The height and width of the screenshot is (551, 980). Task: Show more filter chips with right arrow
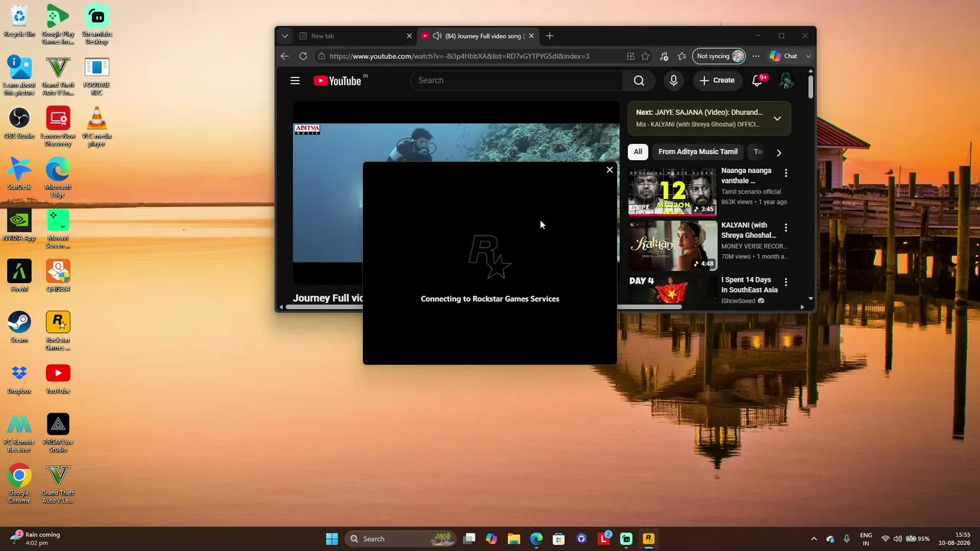click(x=779, y=152)
